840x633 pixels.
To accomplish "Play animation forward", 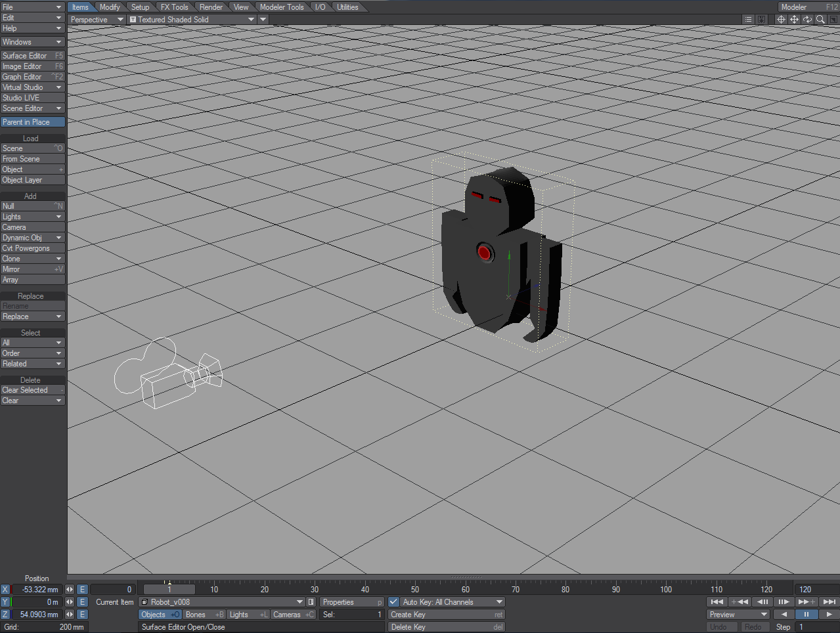I will click(x=829, y=615).
